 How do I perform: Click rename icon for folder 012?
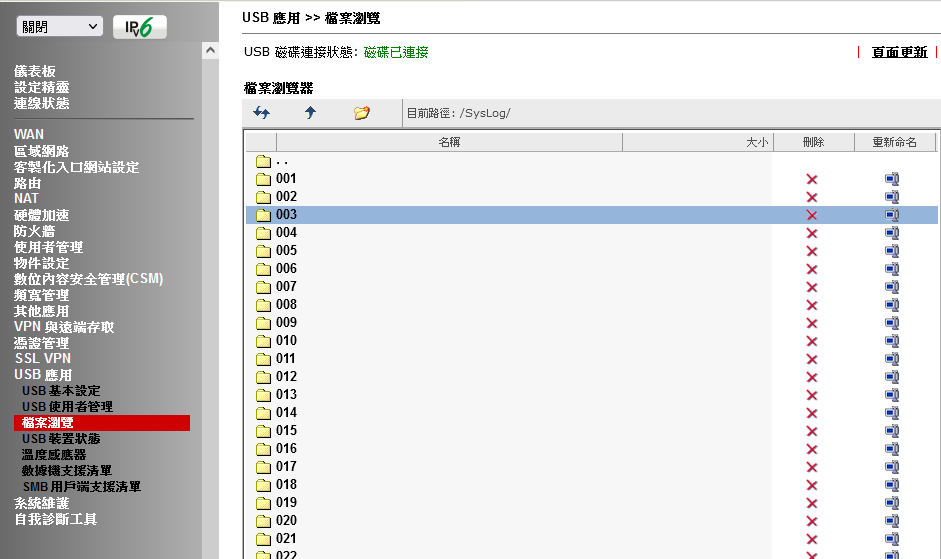[892, 377]
